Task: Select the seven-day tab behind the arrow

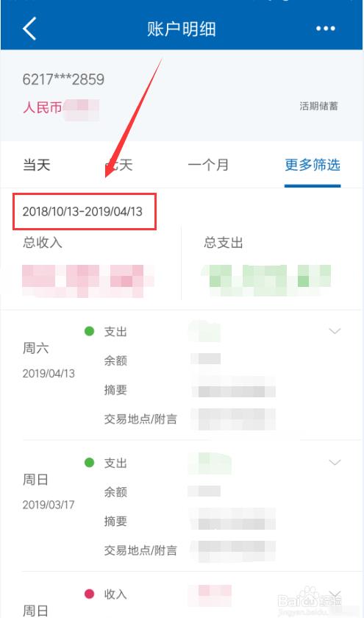Action: (x=119, y=165)
